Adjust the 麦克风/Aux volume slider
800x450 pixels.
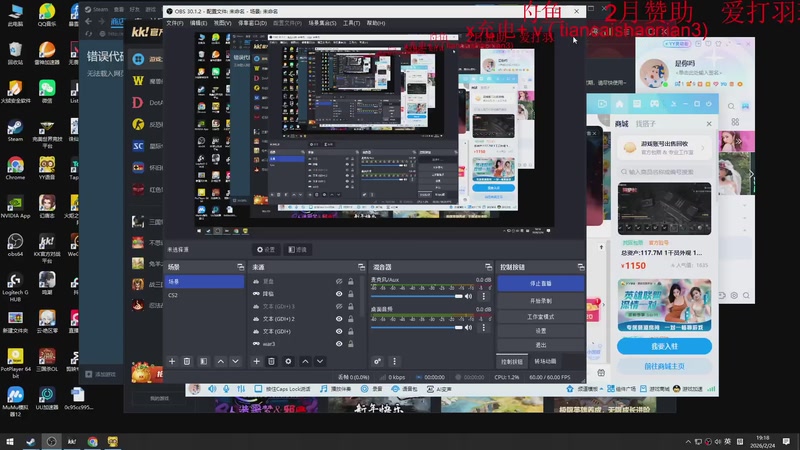(x=416, y=296)
